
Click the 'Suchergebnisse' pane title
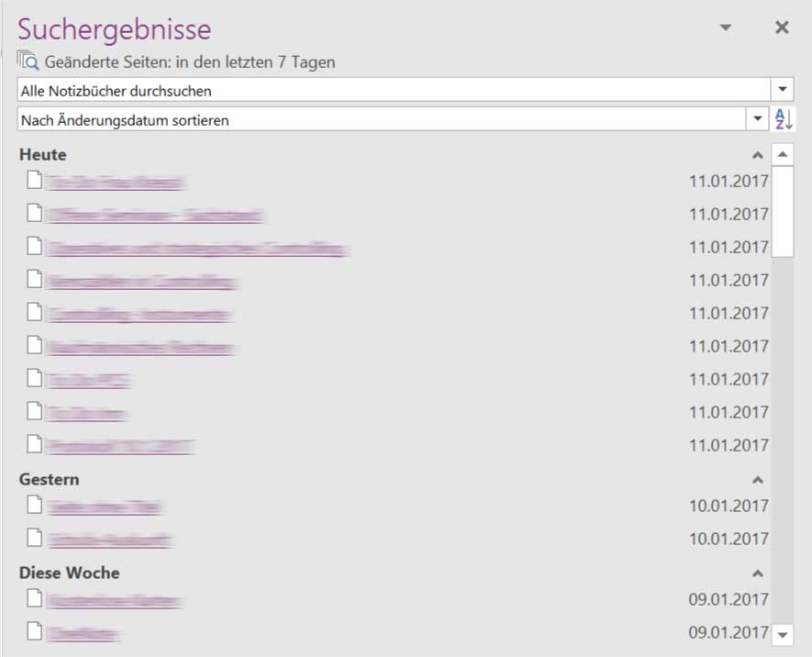[x=115, y=29]
